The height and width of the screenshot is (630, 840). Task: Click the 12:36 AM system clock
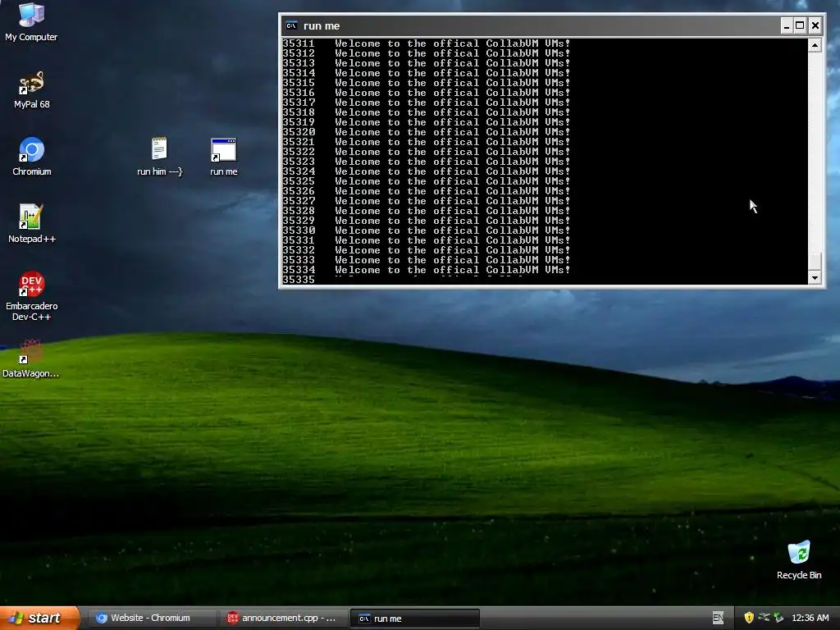coord(810,618)
